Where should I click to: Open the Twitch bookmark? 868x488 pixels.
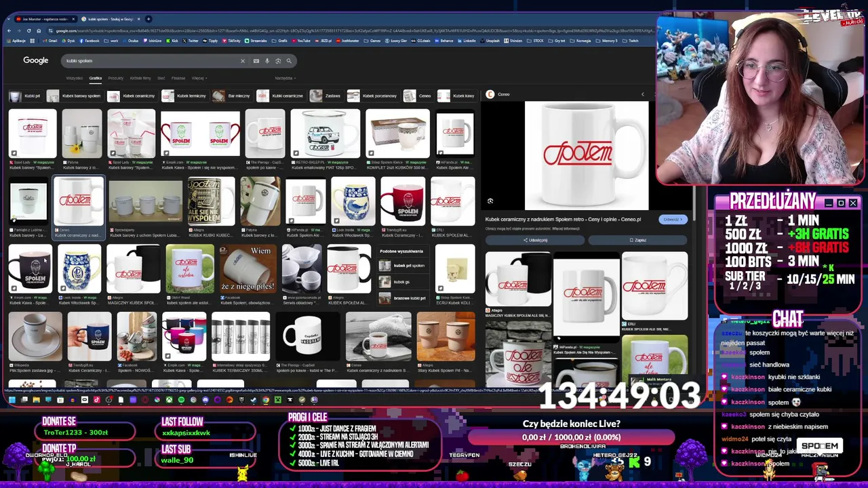(631, 41)
